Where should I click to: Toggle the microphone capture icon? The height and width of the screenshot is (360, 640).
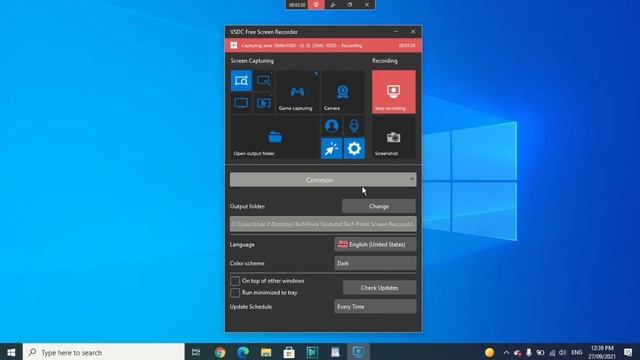point(354,126)
